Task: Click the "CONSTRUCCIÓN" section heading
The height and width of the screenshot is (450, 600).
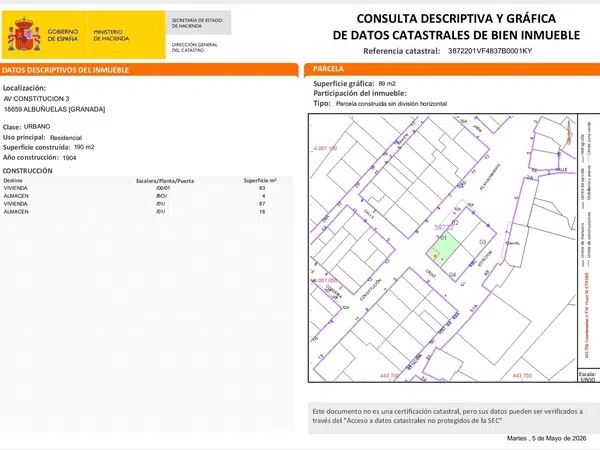Action: click(x=28, y=171)
